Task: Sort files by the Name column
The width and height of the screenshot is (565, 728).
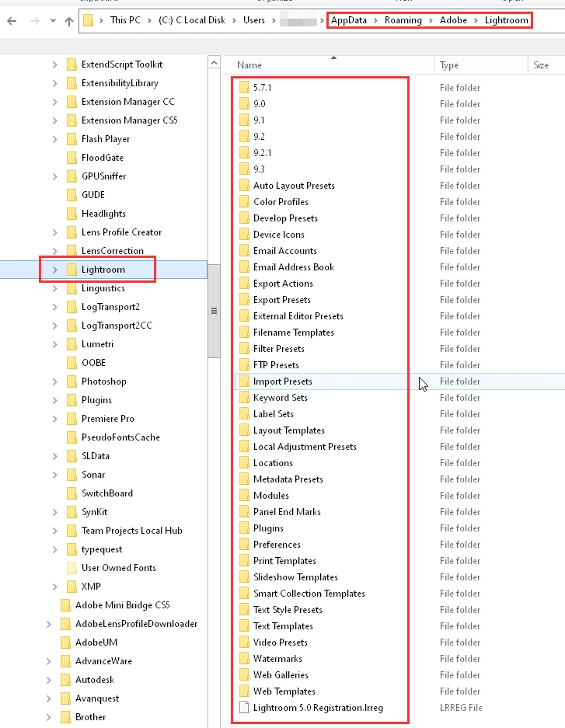Action: pos(249,65)
